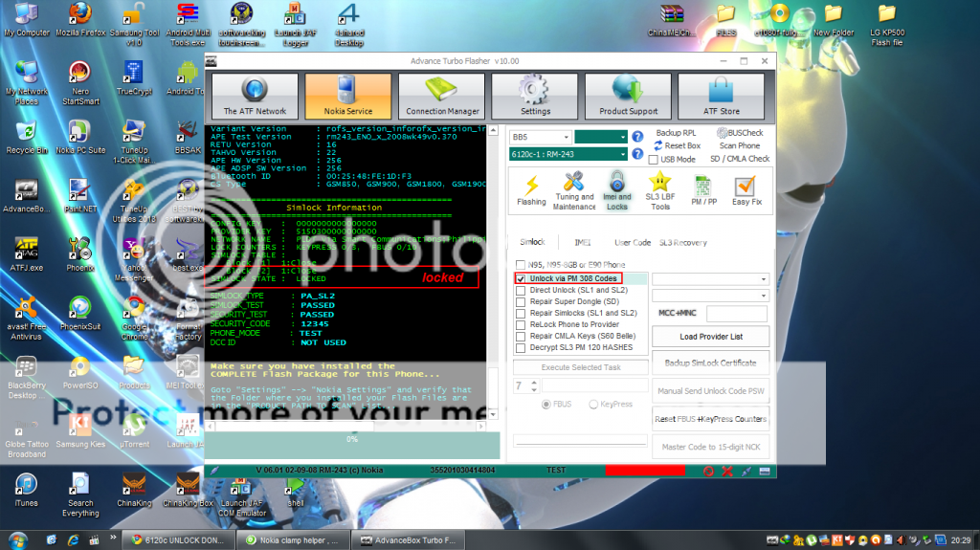Open Connection Manager

442,96
